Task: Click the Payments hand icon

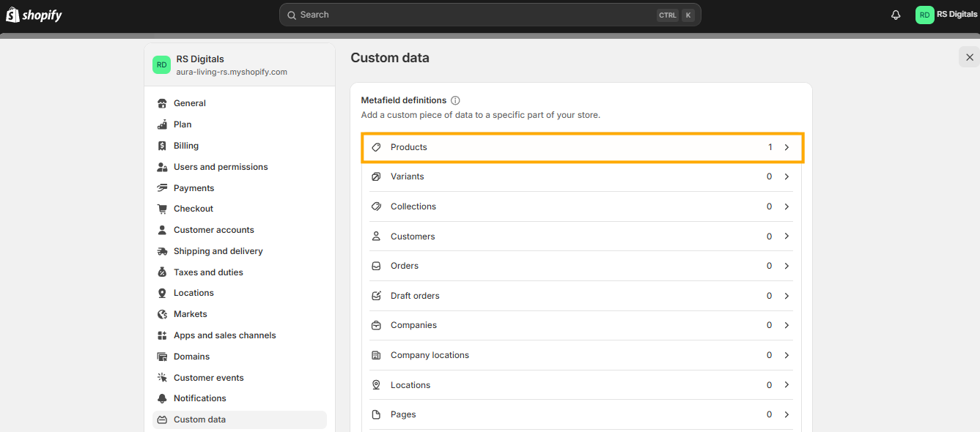Action: [x=162, y=188]
